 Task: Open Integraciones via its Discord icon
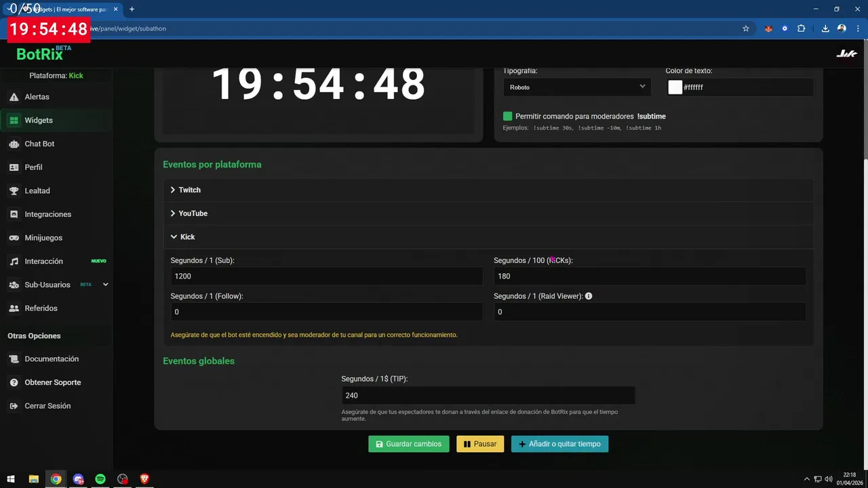click(14, 214)
